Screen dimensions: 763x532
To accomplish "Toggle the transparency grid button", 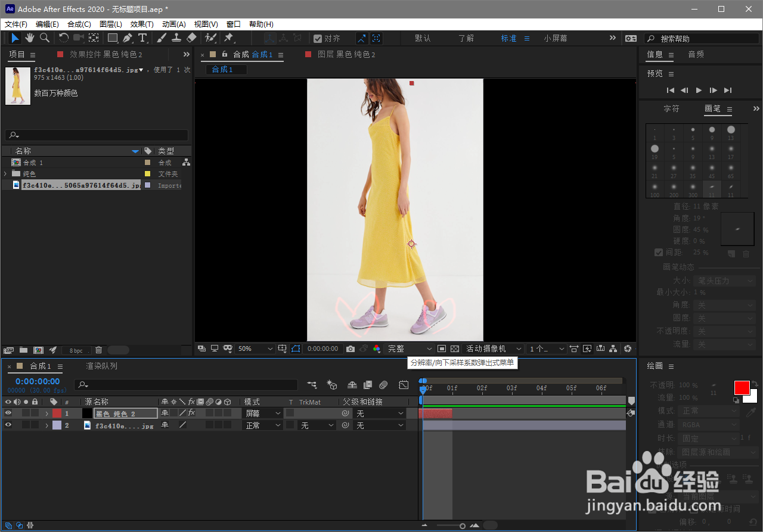I will pyautogui.click(x=455, y=349).
